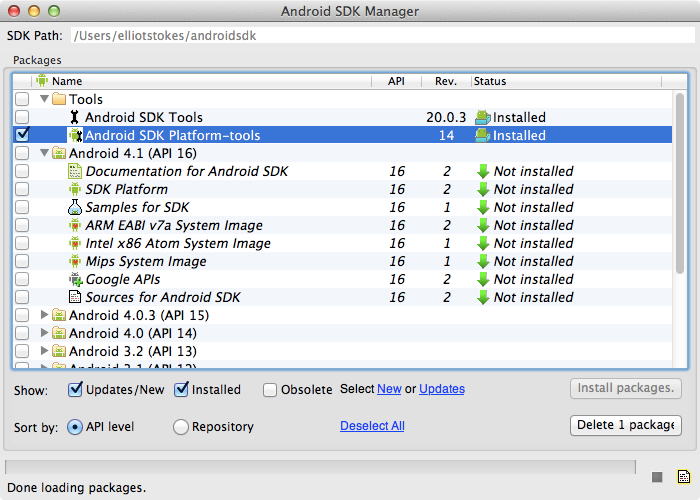Click the API column header
The image size is (700, 500).
pos(396,81)
